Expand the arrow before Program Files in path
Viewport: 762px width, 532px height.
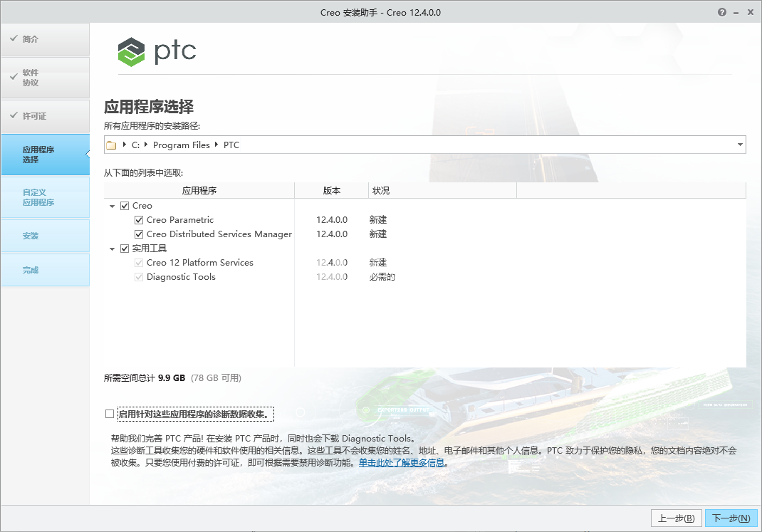coord(146,145)
